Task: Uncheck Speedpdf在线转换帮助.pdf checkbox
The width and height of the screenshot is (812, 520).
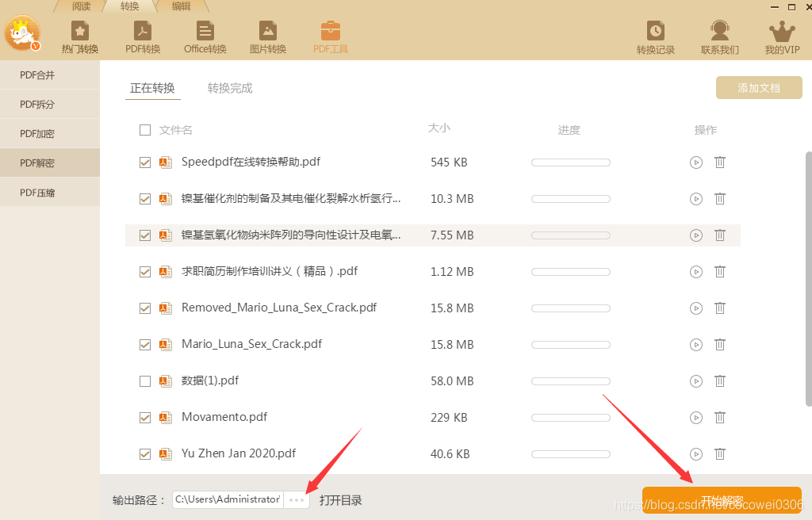Action: (145, 162)
